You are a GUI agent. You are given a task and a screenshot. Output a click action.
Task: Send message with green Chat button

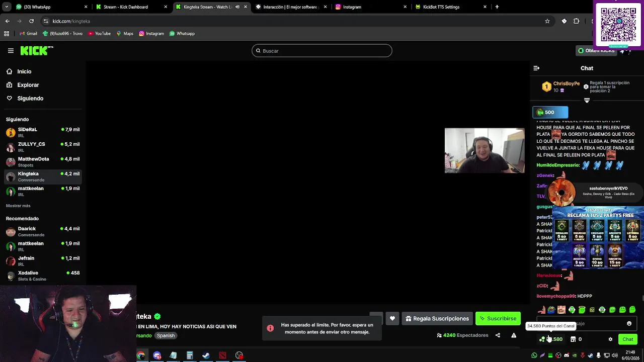[x=627, y=339]
